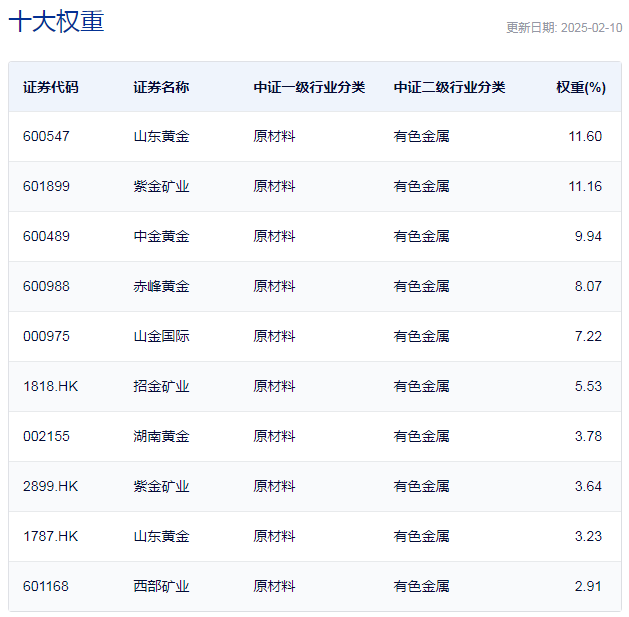Select the 中金黄金 security name

tap(161, 236)
